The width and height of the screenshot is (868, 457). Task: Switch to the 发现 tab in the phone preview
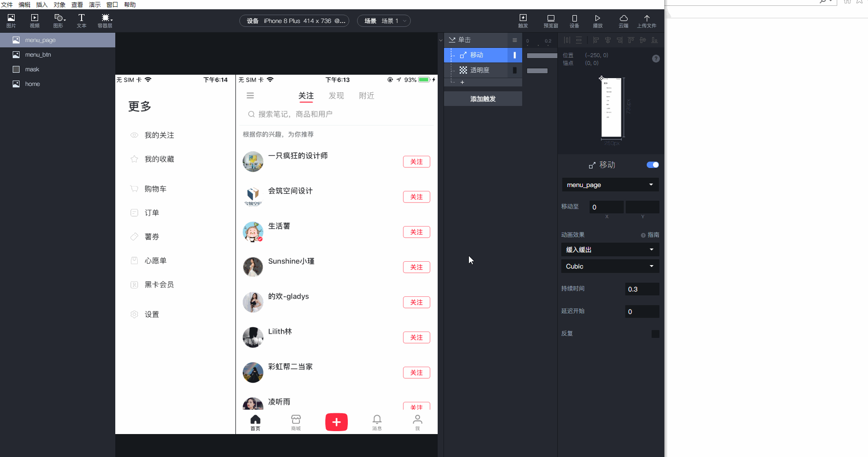(337, 96)
